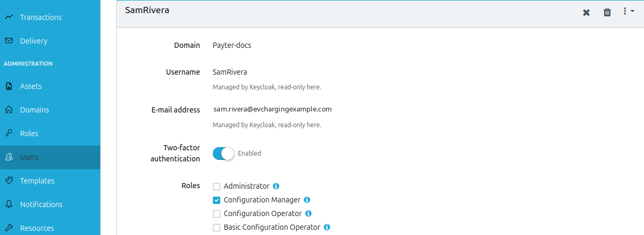
Task: Check the Configuration Operator checkbox
Action: tap(217, 213)
